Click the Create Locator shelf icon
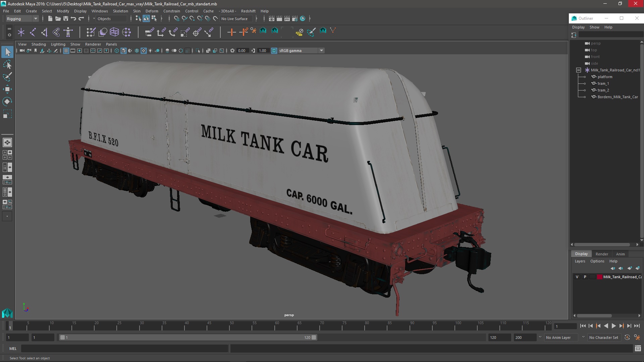Screen dimensions: 644x362 [x=21, y=32]
